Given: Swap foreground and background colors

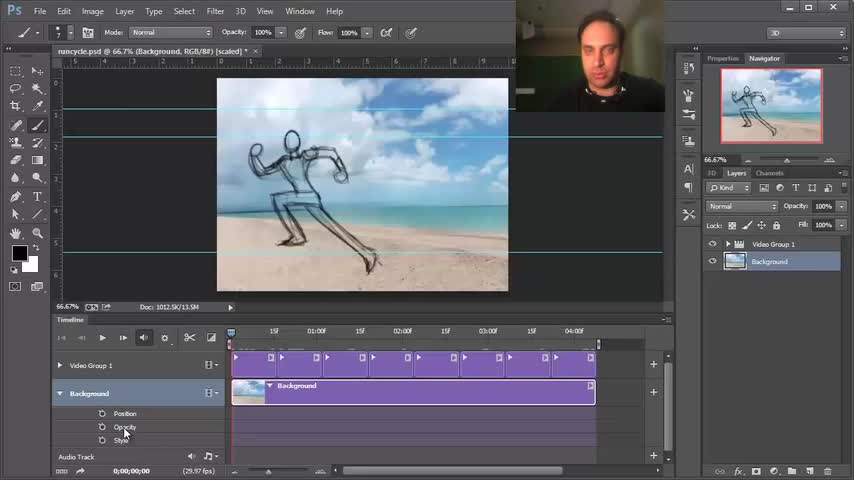Looking at the screenshot, I should [x=36, y=248].
